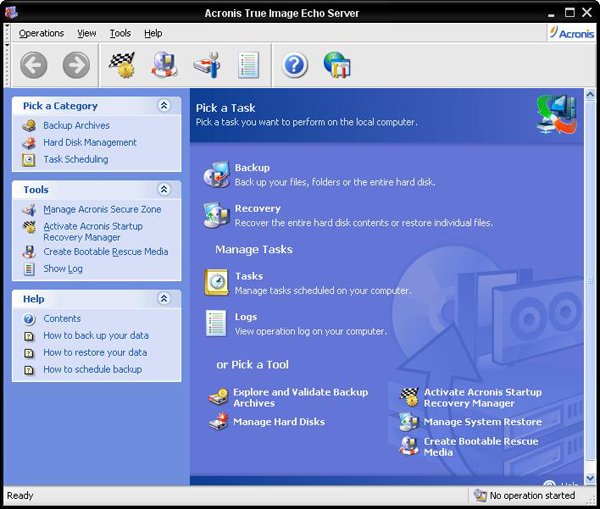Open How to schedule backup
The image size is (600, 509).
pyautogui.click(x=93, y=369)
